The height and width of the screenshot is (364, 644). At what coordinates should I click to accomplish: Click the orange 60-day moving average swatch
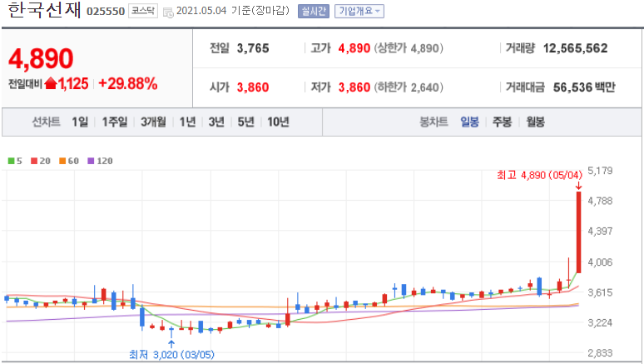62,161
